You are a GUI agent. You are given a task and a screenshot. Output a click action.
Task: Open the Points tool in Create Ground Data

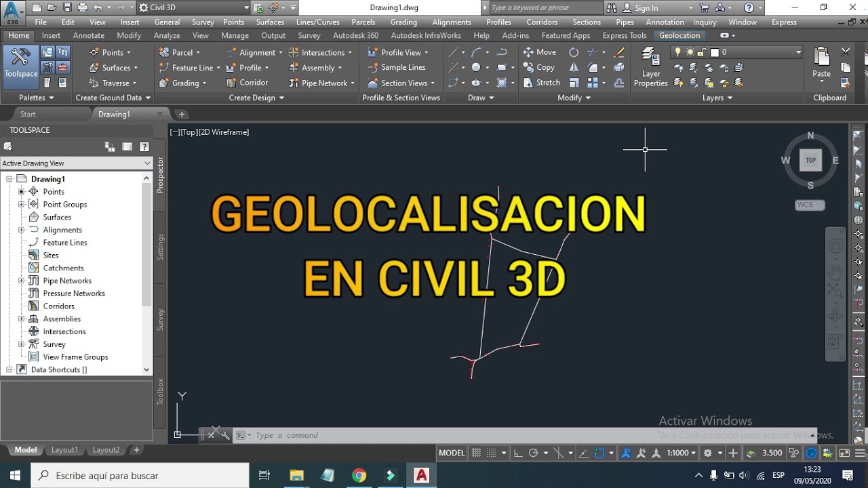click(x=110, y=52)
